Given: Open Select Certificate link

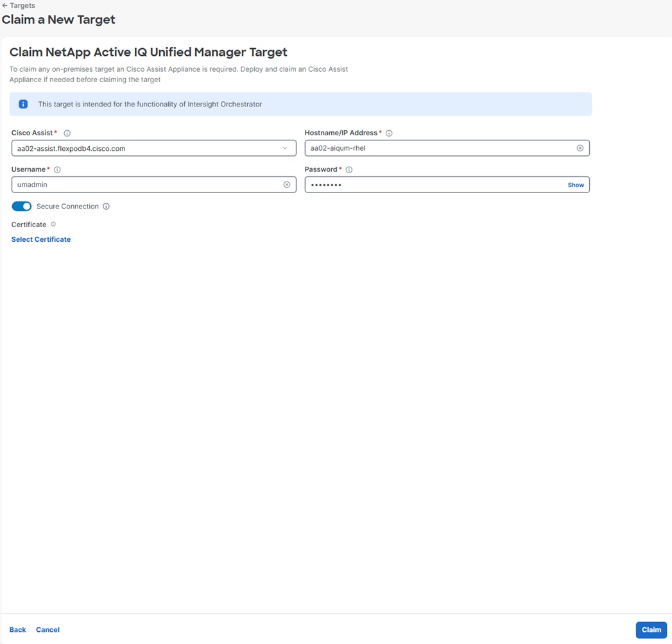Looking at the screenshot, I should pos(40,239).
